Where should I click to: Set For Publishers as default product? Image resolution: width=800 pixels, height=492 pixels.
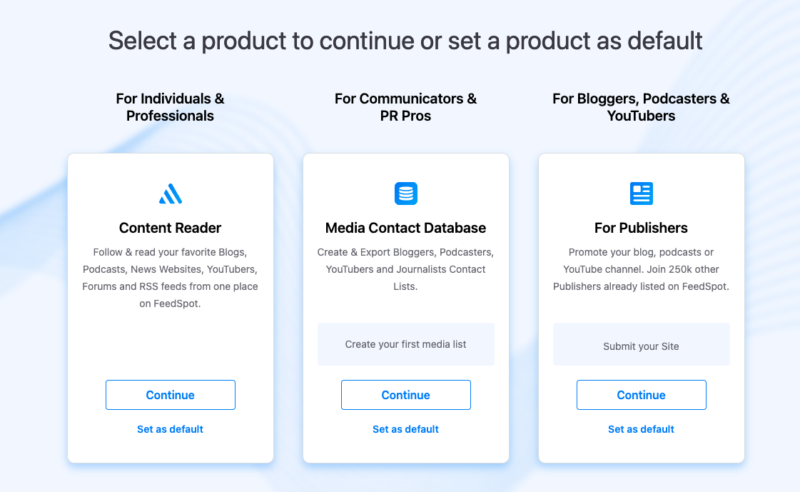[641, 429]
